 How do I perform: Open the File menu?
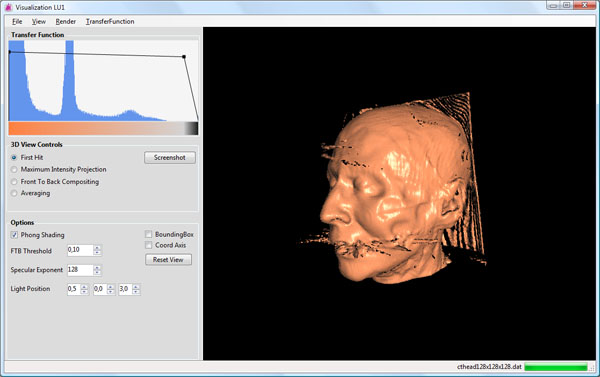[17, 21]
